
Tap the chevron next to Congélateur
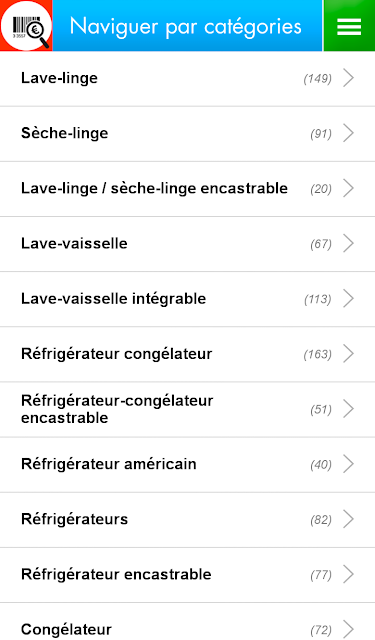[x=348, y=629]
